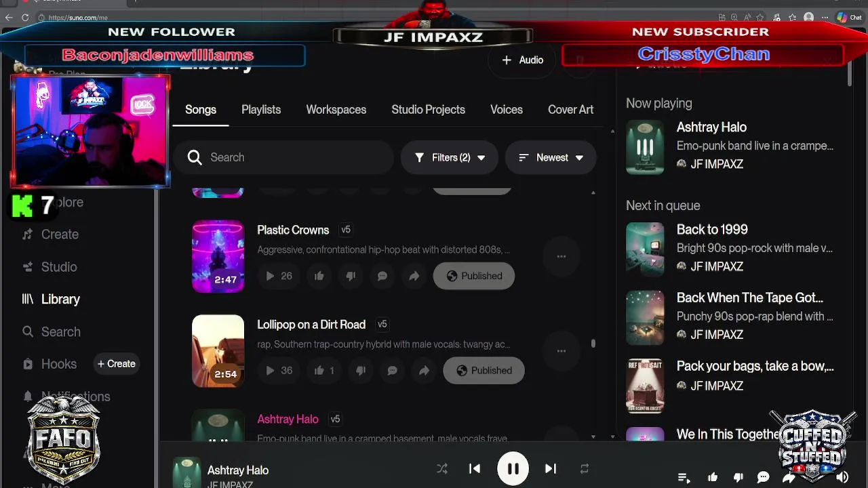Open the Filters (2) dropdown
This screenshot has width=868, height=488.
click(x=450, y=158)
